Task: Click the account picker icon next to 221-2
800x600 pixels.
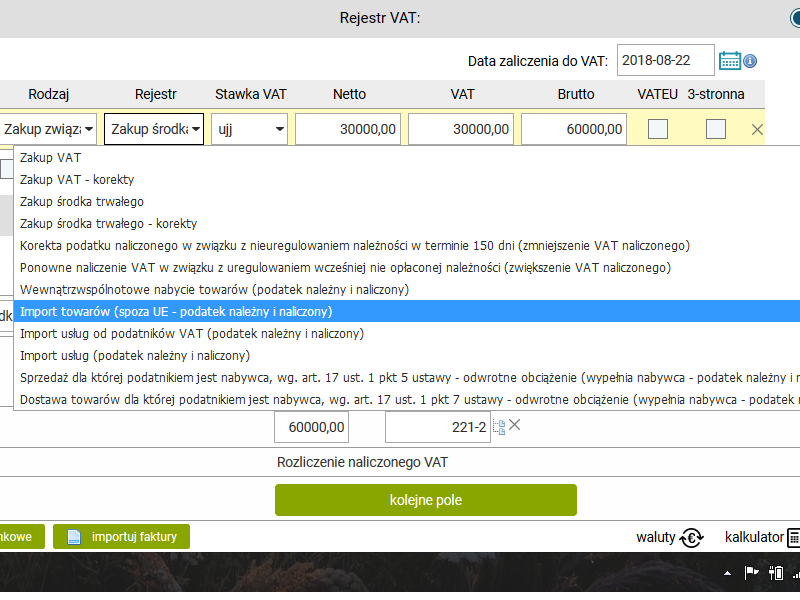Action: click(x=498, y=426)
